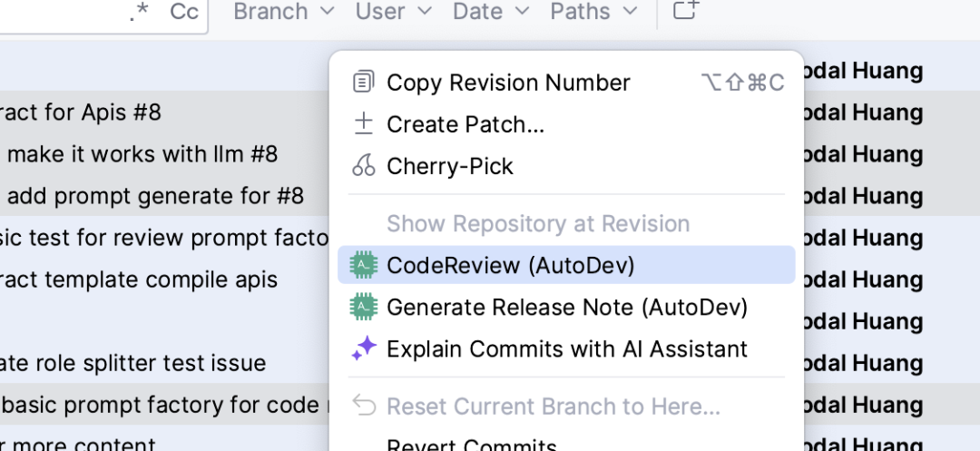Expand the User filter dropdown
This screenshot has width=980, height=451.
pos(394,12)
